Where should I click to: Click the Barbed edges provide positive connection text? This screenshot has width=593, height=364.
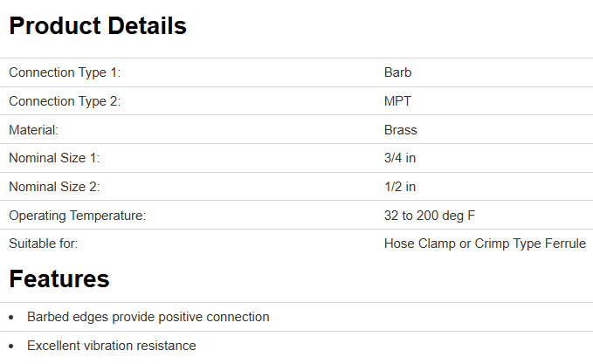148,317
